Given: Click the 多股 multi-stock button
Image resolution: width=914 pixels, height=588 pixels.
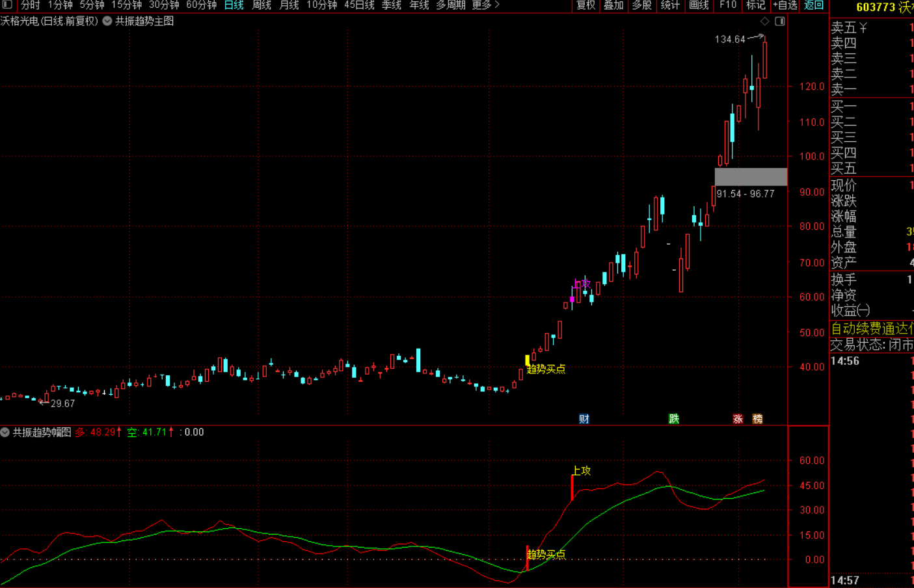Looking at the screenshot, I should tap(641, 5).
